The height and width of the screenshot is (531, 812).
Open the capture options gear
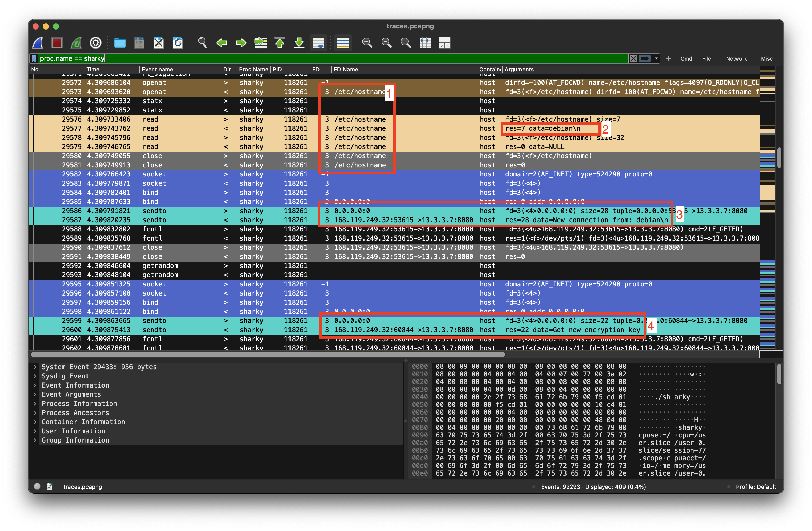click(96, 43)
